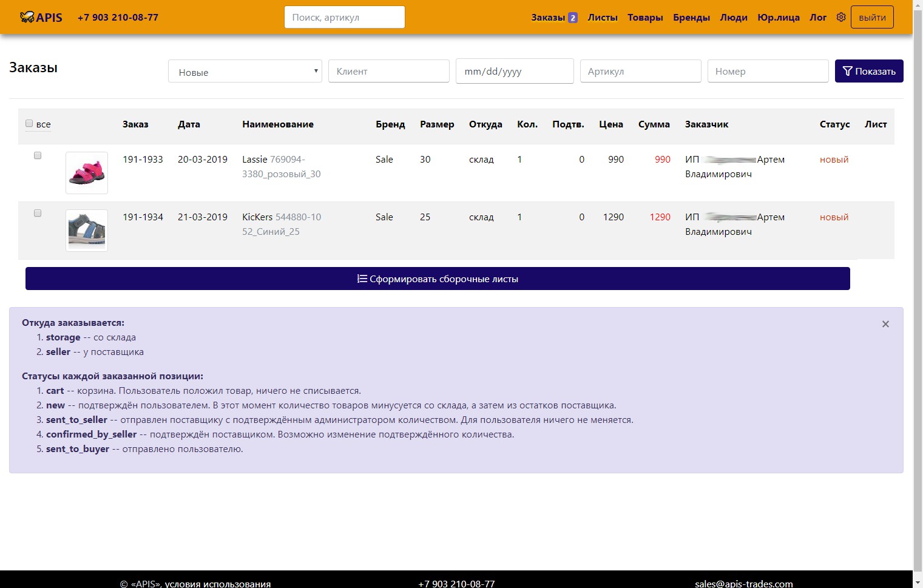Screen dimensions: 923x588
Task: Click size 30 in the Lassie row
Action: click(x=425, y=160)
